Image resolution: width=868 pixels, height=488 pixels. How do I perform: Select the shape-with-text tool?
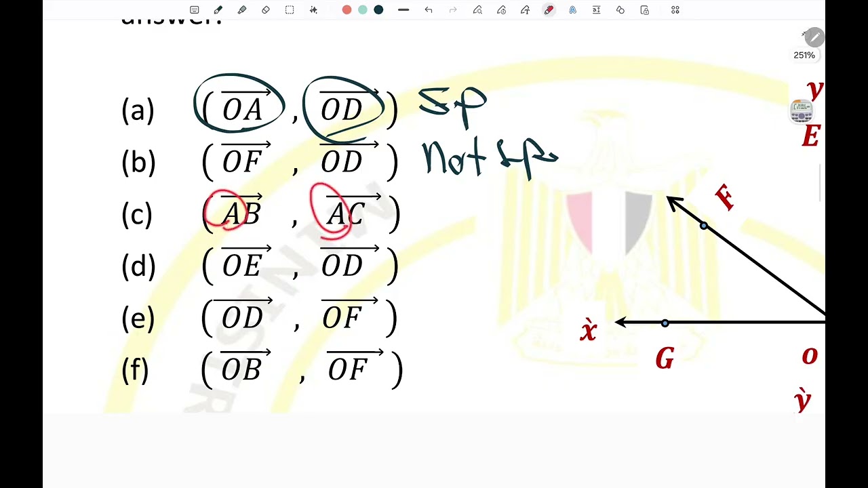[x=525, y=10]
